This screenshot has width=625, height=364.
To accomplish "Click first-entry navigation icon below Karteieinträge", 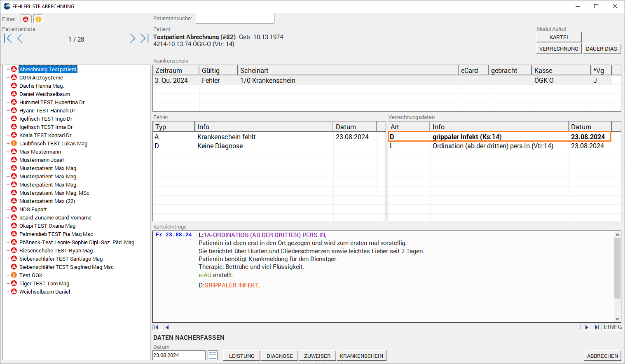I will [x=157, y=327].
